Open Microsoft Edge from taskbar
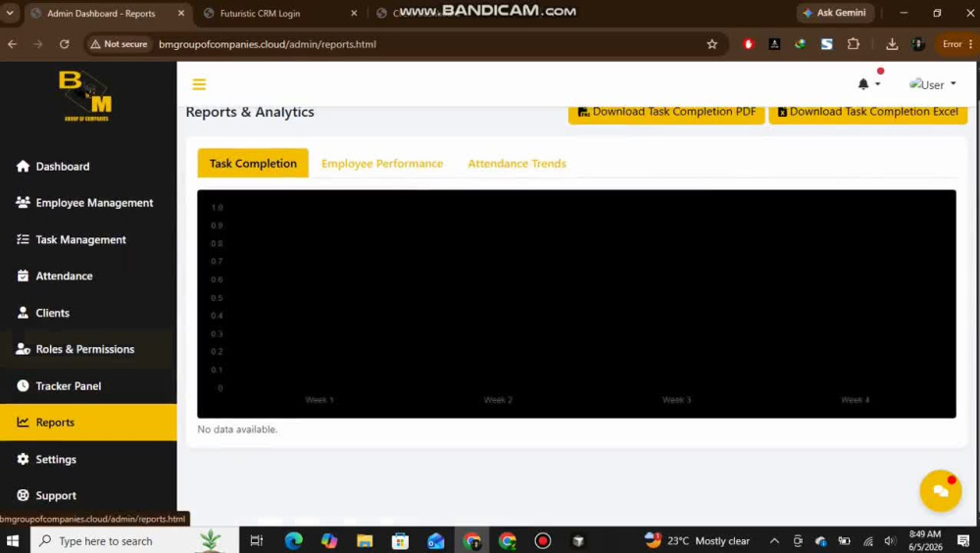 coord(293,540)
